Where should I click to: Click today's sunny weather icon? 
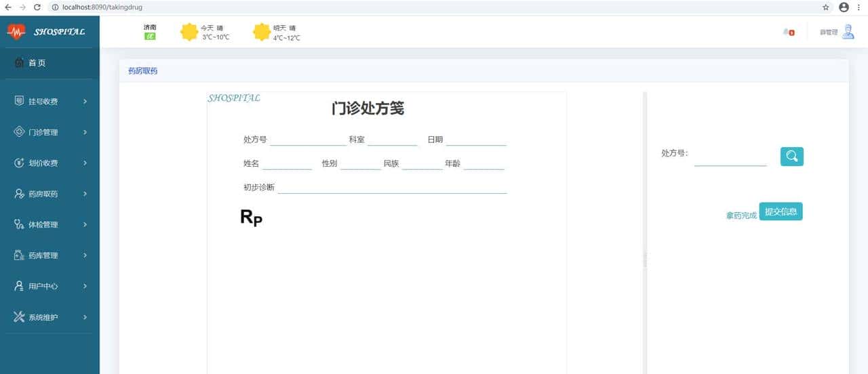pyautogui.click(x=189, y=32)
